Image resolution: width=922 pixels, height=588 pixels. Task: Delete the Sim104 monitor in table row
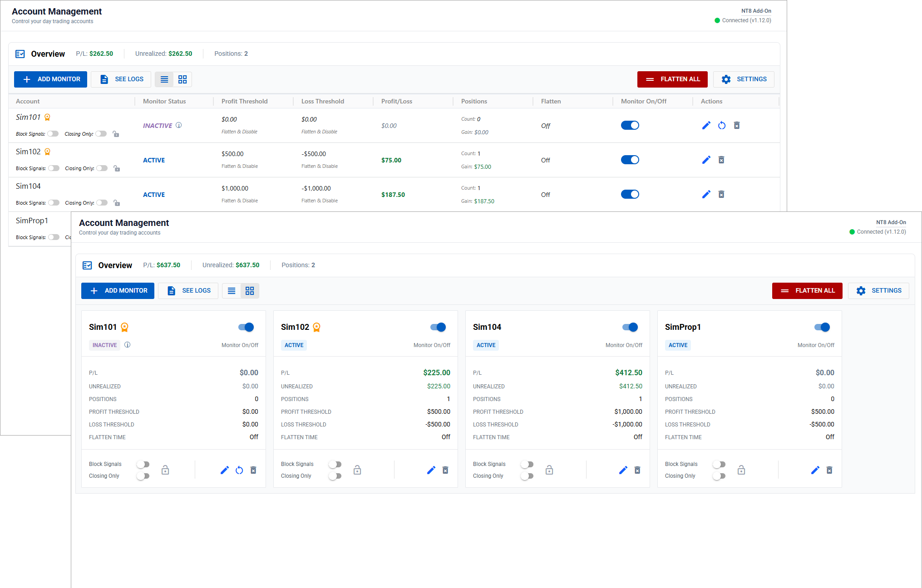(721, 194)
